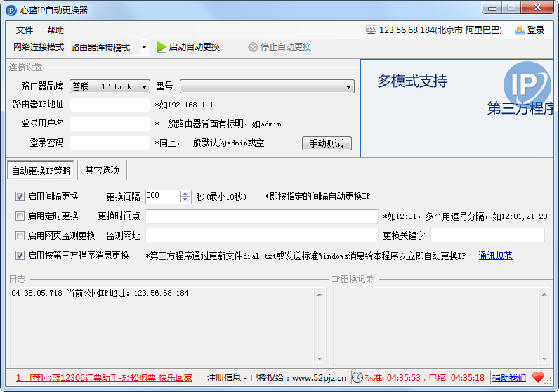This screenshot has width=559, height=392.
Task: Enable the 启用网页监测更换 checkbox
Action: (20, 235)
